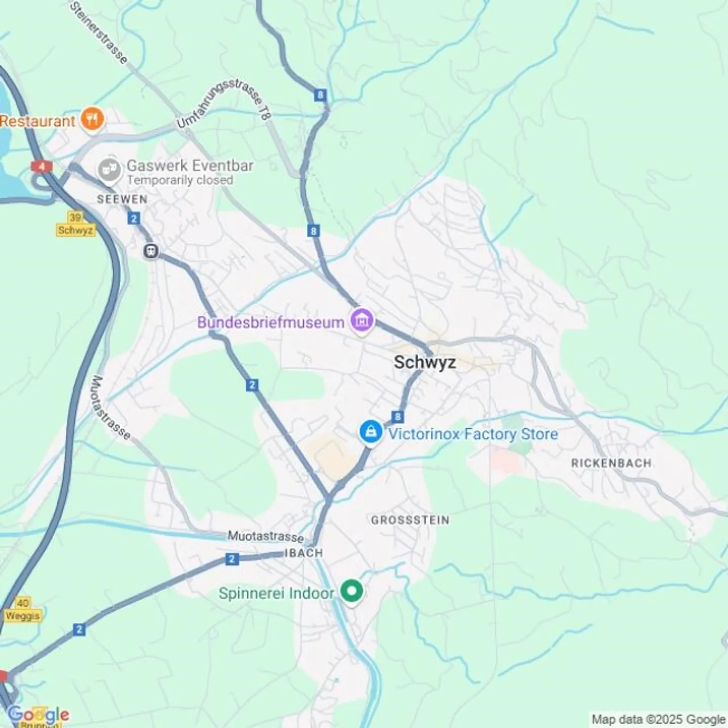Click the red highway 4 shield

point(41,166)
